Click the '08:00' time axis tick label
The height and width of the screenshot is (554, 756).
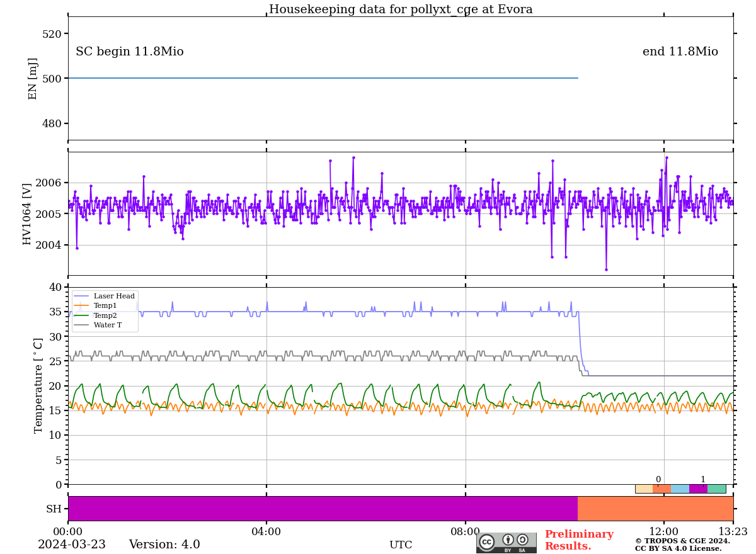click(x=466, y=532)
